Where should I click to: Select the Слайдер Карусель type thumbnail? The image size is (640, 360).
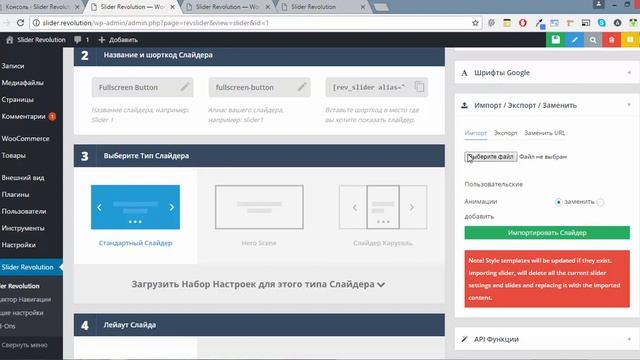383,207
